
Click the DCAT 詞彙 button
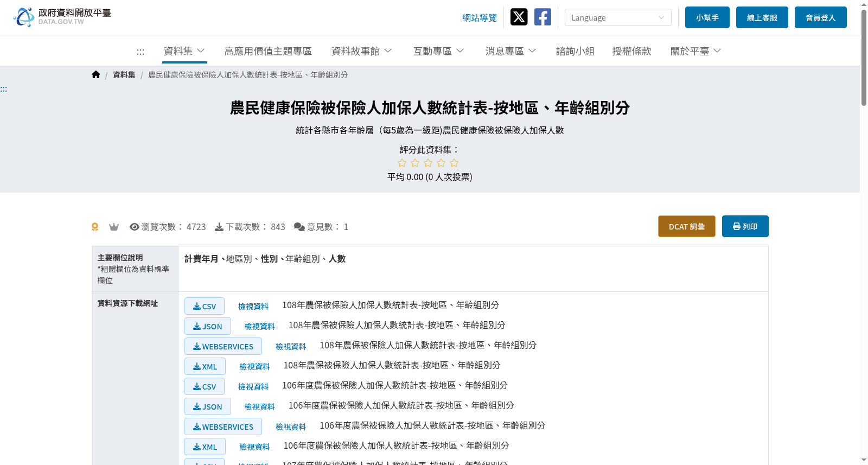[x=687, y=226]
